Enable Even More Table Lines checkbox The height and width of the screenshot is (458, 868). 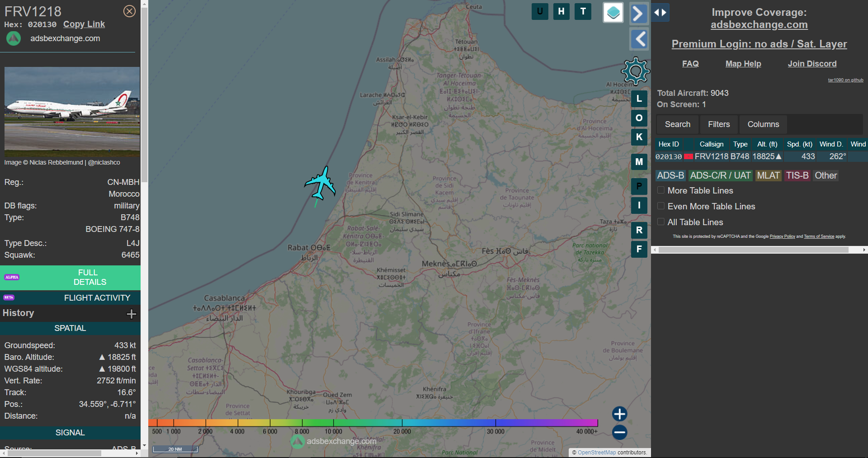(x=661, y=206)
